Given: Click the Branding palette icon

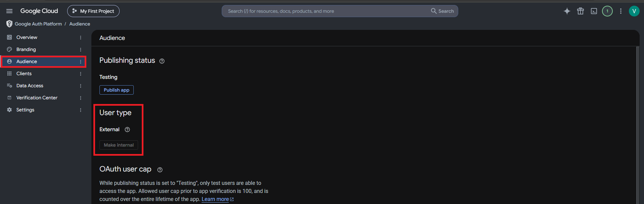Looking at the screenshot, I should 9,49.
